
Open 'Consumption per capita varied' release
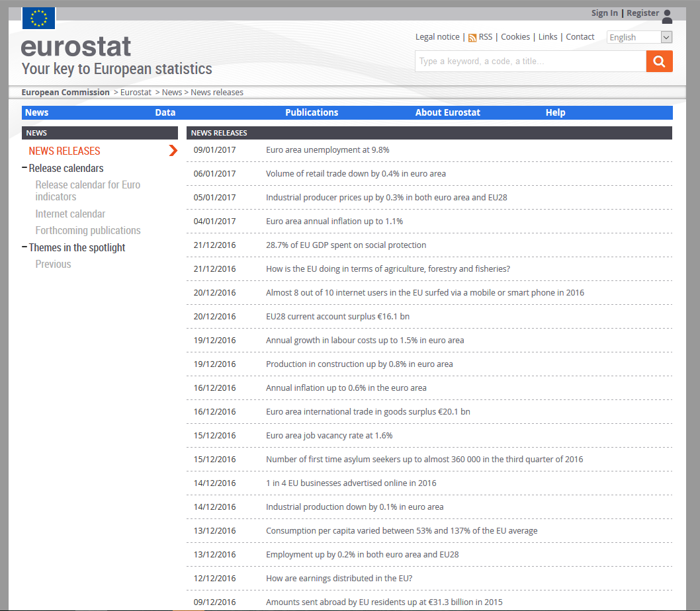pyautogui.click(x=402, y=531)
